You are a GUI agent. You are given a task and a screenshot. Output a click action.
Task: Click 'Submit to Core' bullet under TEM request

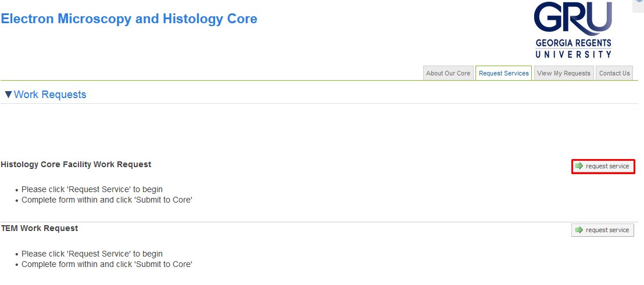click(x=107, y=264)
